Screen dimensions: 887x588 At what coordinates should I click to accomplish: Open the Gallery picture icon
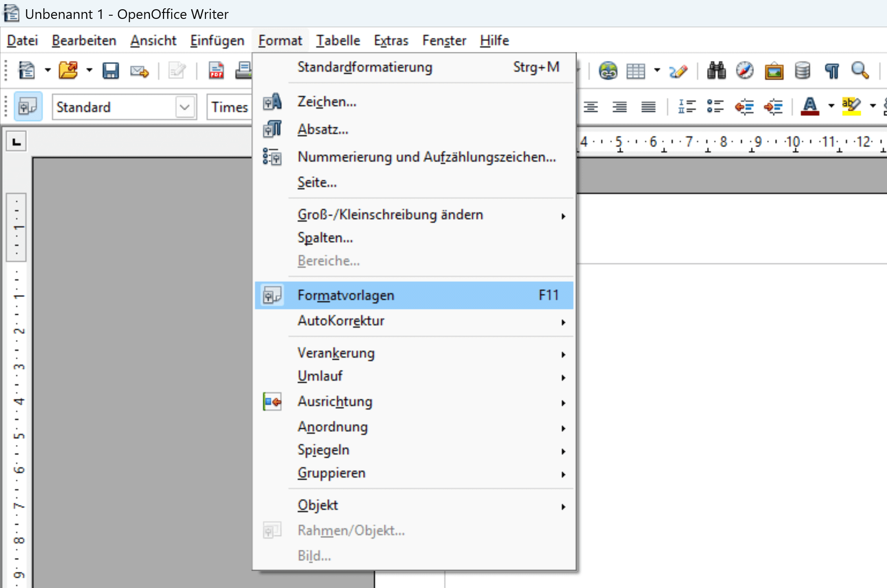[773, 70]
